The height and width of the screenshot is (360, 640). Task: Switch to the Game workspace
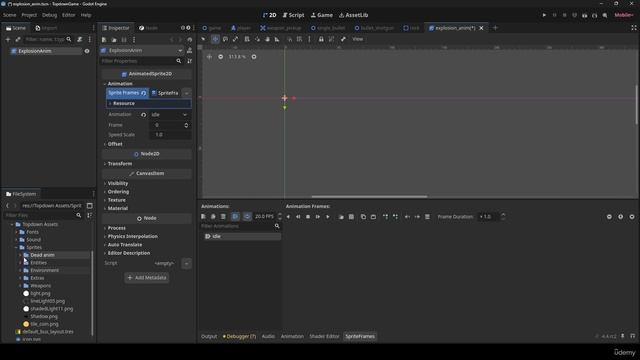tap(322, 15)
